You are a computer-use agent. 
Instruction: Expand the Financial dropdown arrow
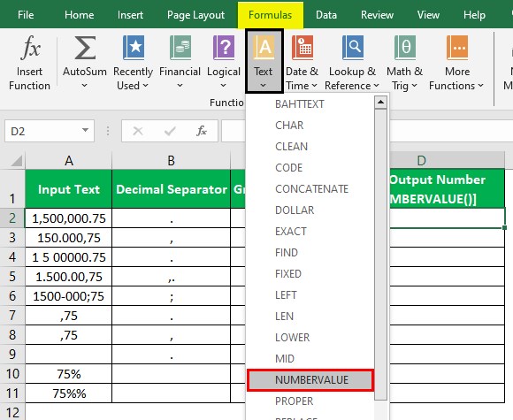click(x=180, y=86)
